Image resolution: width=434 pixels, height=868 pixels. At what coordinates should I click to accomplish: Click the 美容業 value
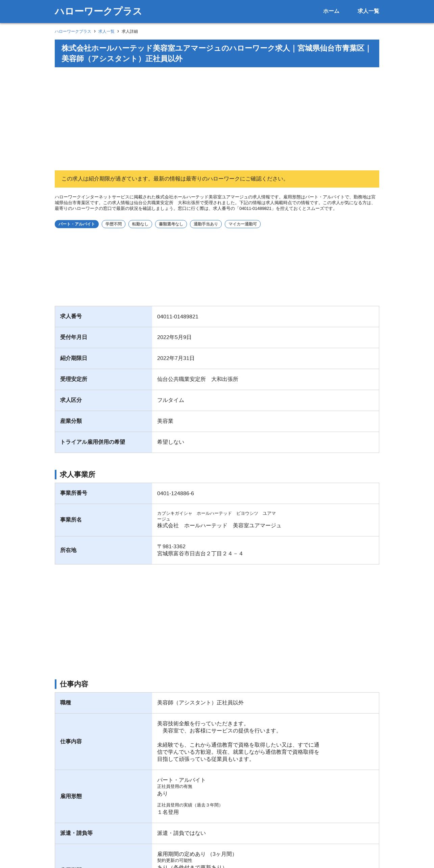[165, 421]
